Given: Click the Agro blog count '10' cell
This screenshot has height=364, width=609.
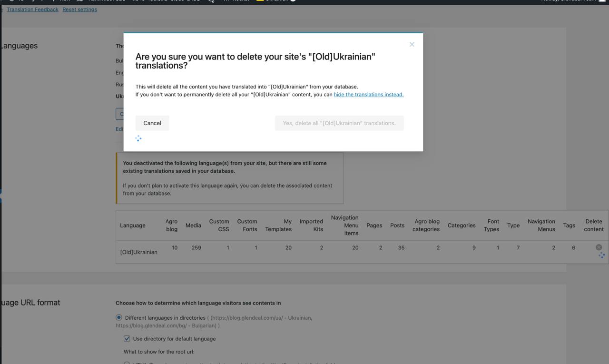Looking at the screenshot, I should [x=175, y=247].
